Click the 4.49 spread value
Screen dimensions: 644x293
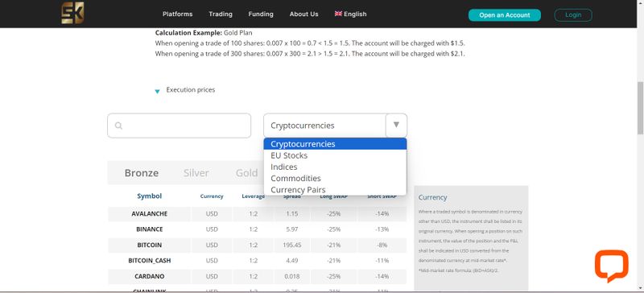291,261
